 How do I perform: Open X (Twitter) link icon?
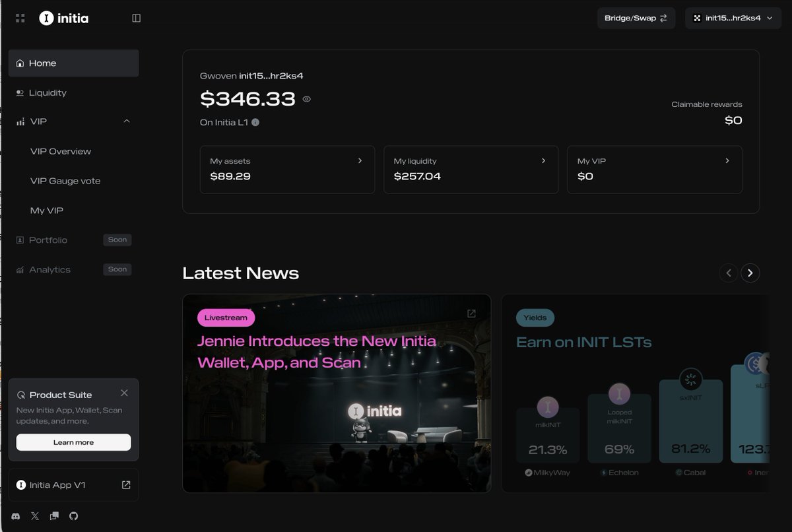[x=35, y=516]
